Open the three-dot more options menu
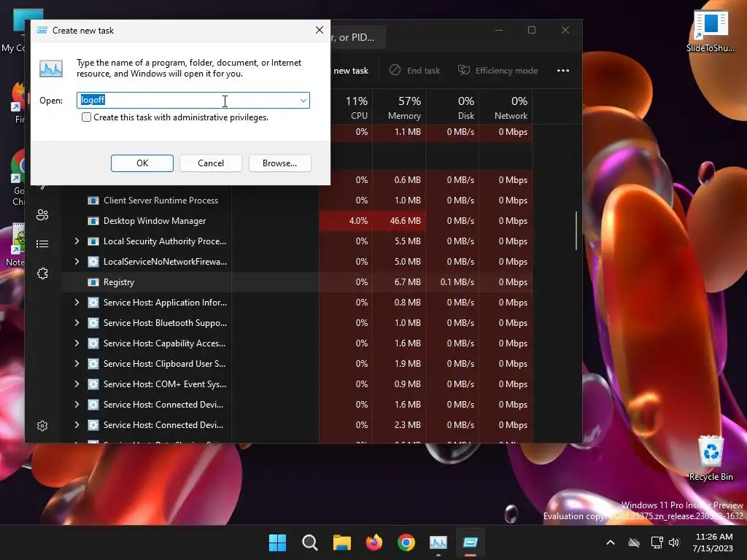The height and width of the screenshot is (560, 747). click(563, 71)
